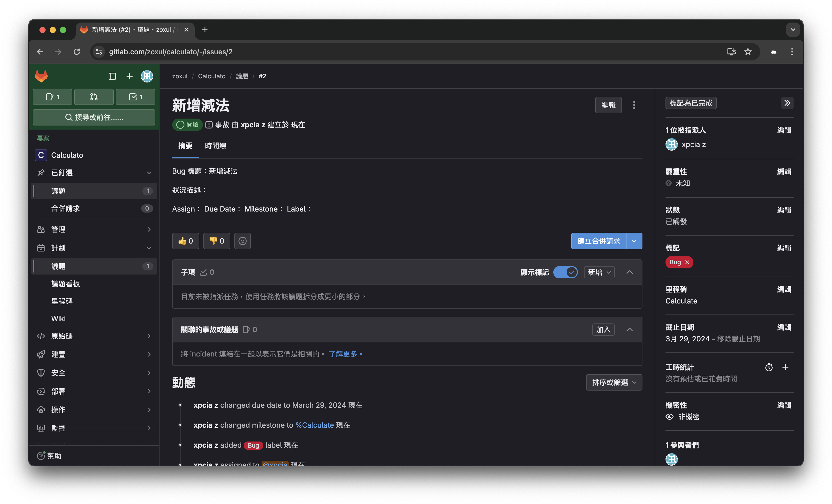The width and height of the screenshot is (832, 504).
Task: Switch to the 時間線 tab
Action: pos(215,146)
